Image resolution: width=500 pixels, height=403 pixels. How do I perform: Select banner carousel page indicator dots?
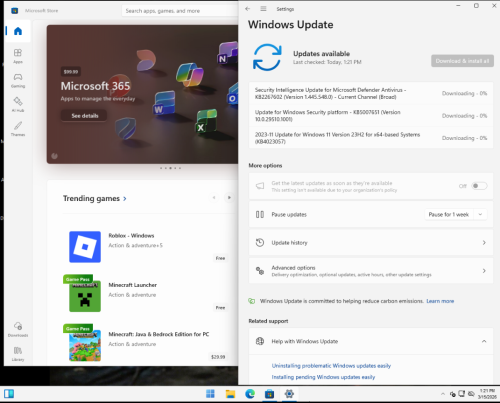170,168
